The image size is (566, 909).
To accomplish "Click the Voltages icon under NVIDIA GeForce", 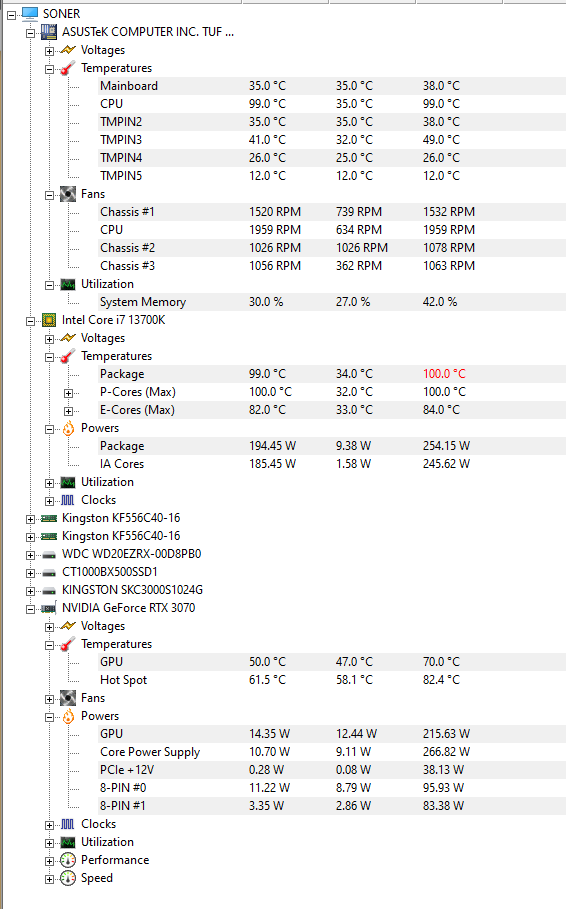I will (68, 626).
